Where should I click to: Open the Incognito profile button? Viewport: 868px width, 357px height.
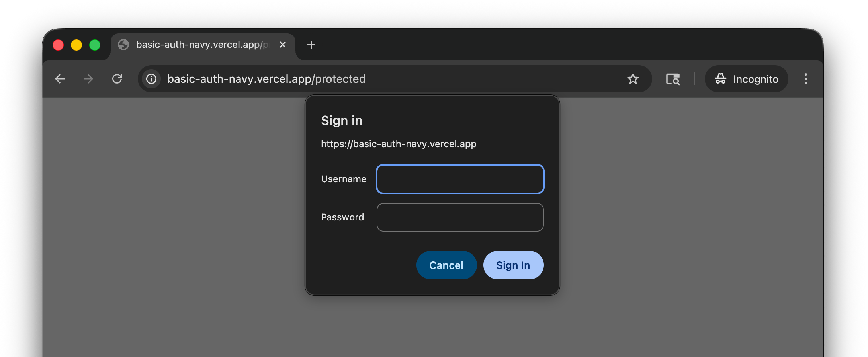747,79
